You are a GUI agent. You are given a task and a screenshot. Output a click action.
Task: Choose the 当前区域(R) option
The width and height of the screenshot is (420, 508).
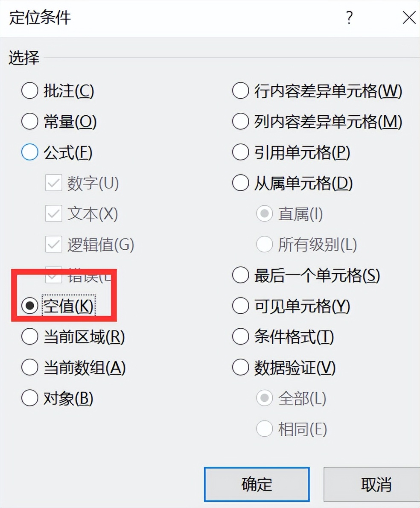pos(30,337)
